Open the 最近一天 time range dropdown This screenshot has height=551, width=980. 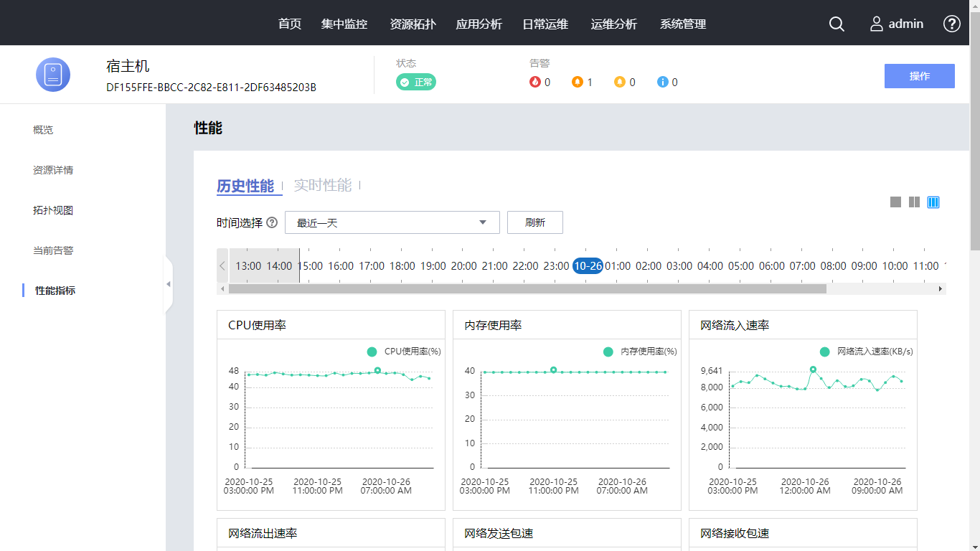pos(392,222)
